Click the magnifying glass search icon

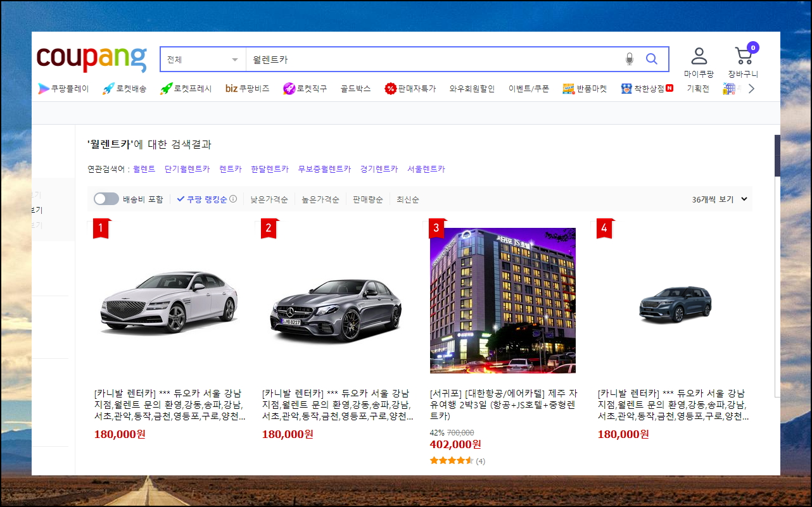point(651,59)
